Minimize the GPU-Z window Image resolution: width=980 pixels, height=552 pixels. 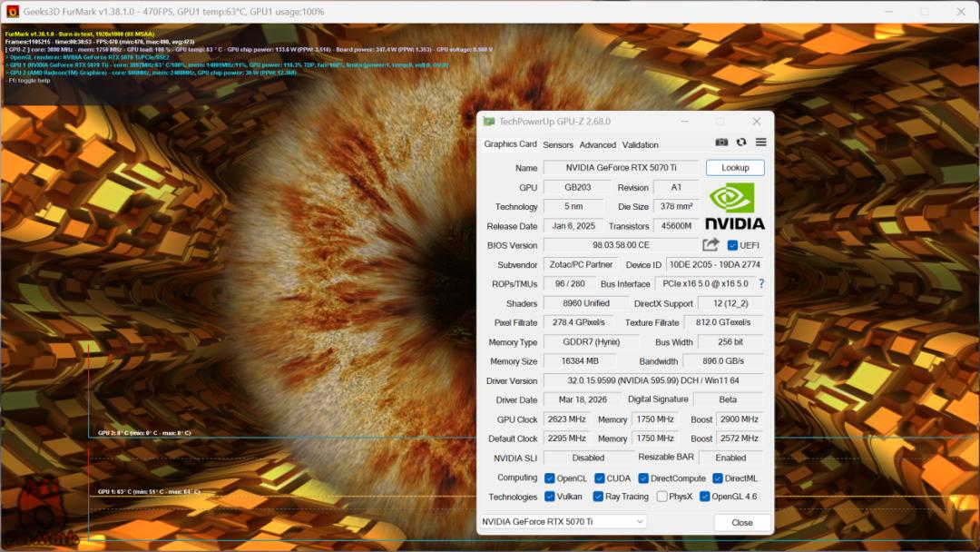click(685, 122)
